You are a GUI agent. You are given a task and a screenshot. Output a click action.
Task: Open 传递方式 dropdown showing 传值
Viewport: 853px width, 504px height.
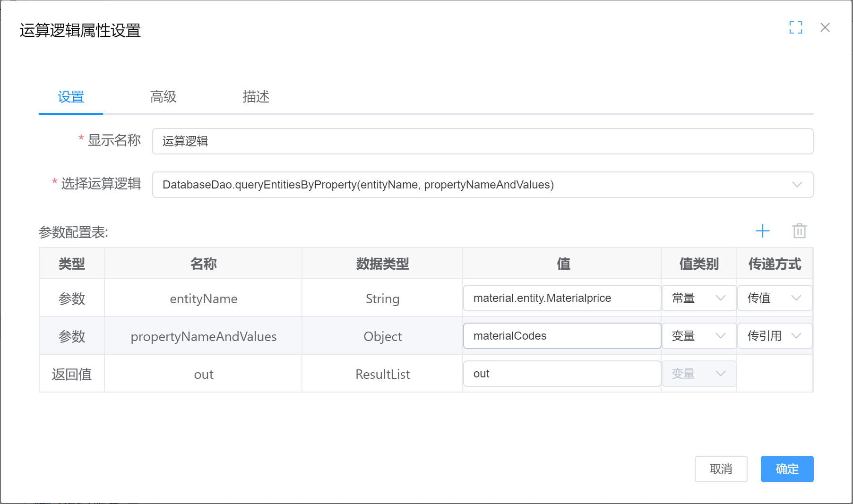(774, 298)
